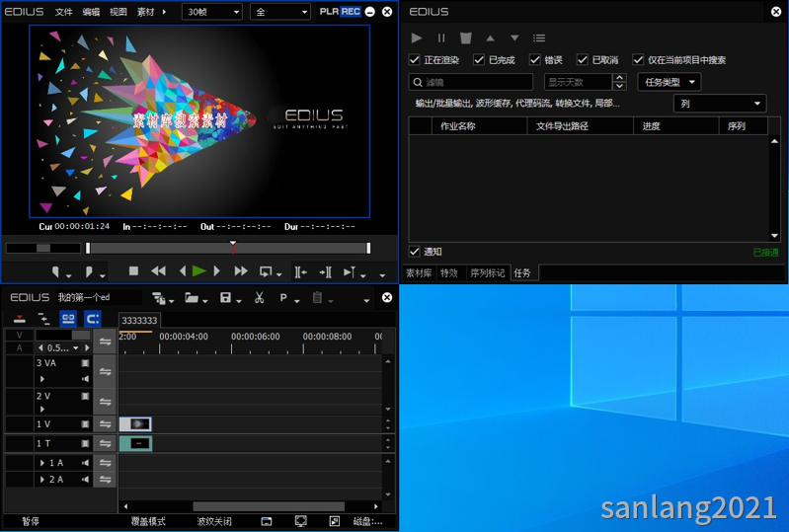Open the 视图 menu
Viewport: 789px width, 532px height.
(118, 12)
